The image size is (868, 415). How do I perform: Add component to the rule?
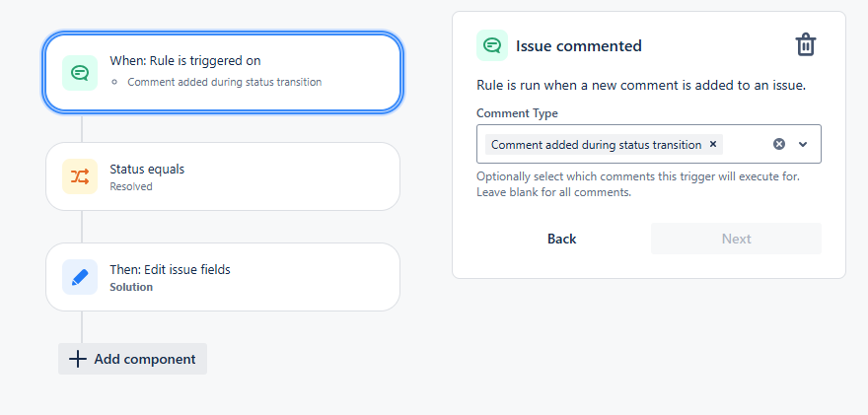click(x=133, y=359)
